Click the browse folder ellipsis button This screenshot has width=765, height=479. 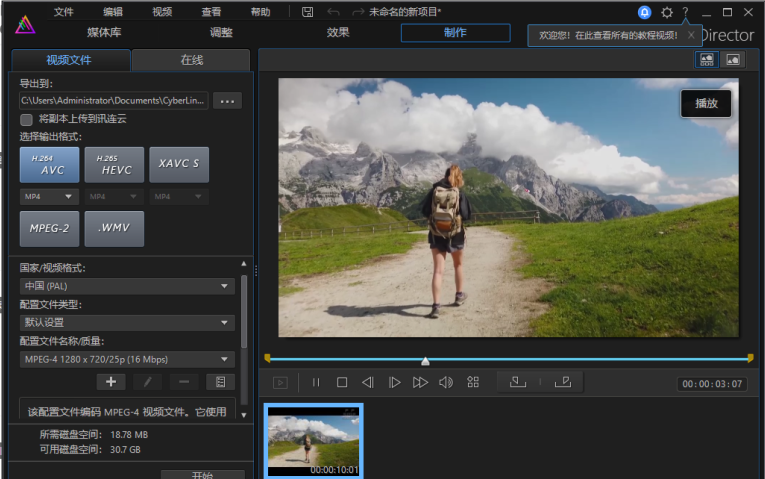227,101
